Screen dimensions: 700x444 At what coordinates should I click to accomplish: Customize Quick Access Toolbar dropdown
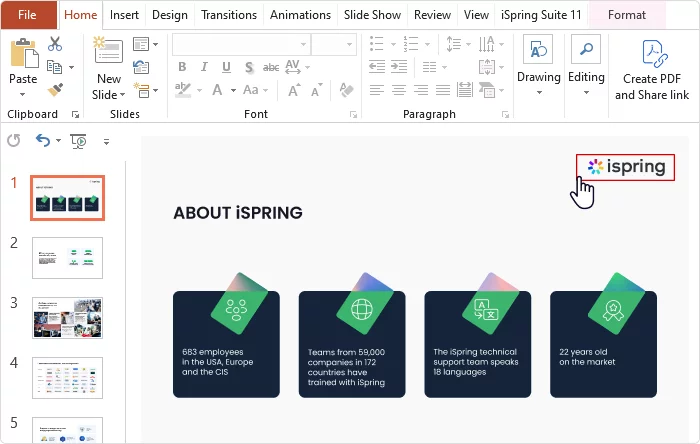pos(106,141)
